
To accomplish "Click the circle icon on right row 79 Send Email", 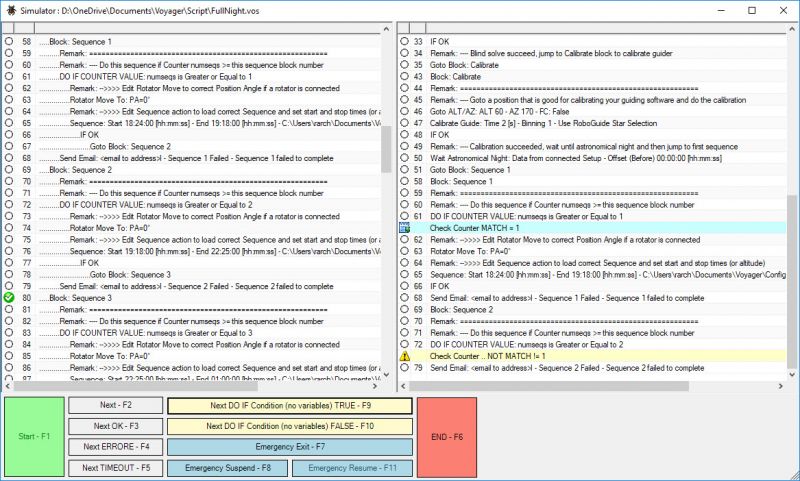I will click(x=405, y=368).
